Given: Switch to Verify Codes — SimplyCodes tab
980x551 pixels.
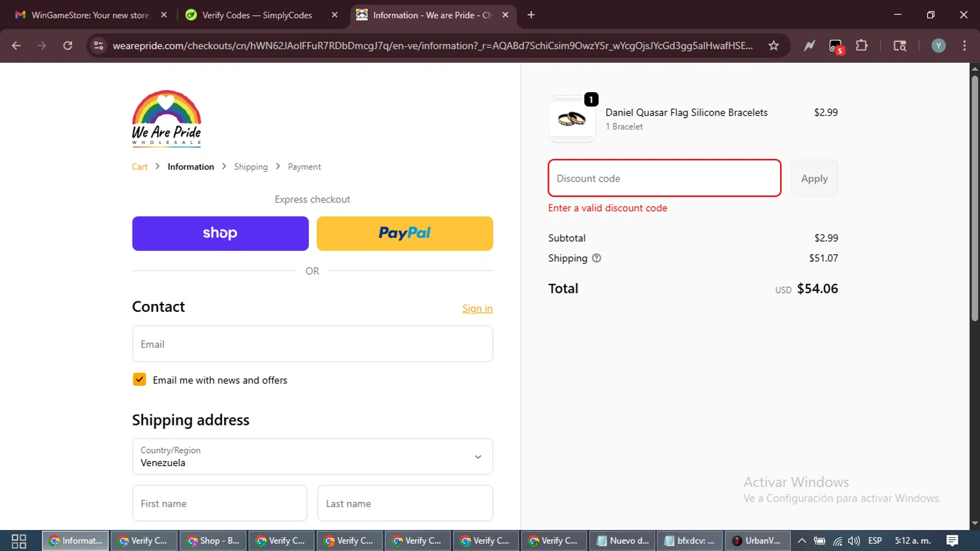Looking at the screenshot, I should pos(257,15).
